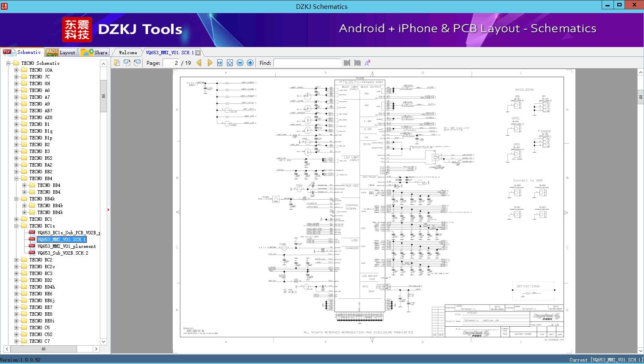
Task: Rotate the page using first rotate icon
Action: (x=127, y=63)
